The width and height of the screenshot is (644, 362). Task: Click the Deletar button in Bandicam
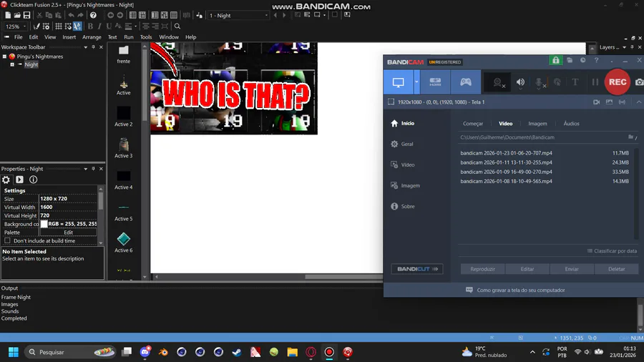pos(617,269)
